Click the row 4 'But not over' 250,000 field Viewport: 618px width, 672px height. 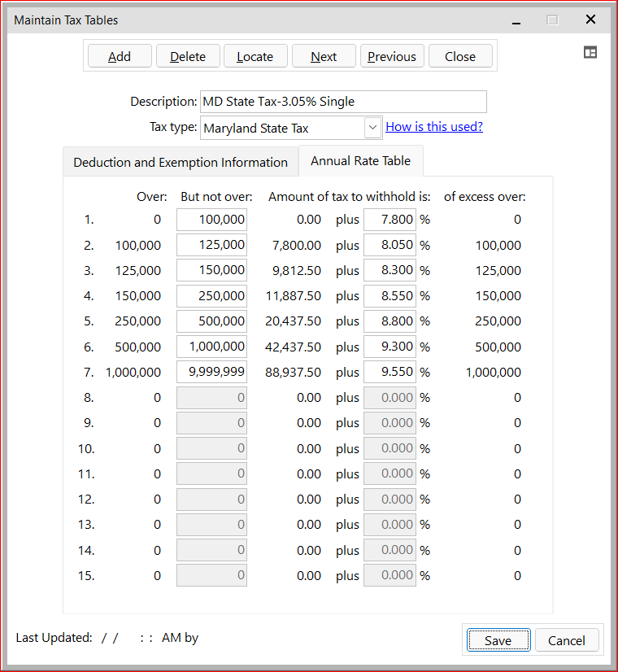(x=211, y=296)
